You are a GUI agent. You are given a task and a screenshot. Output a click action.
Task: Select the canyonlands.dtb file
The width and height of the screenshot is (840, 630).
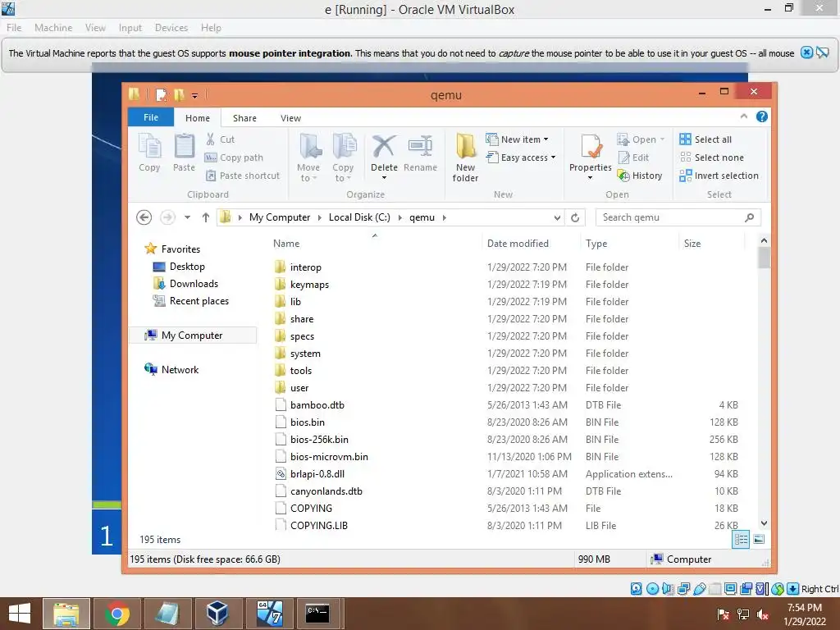click(326, 491)
